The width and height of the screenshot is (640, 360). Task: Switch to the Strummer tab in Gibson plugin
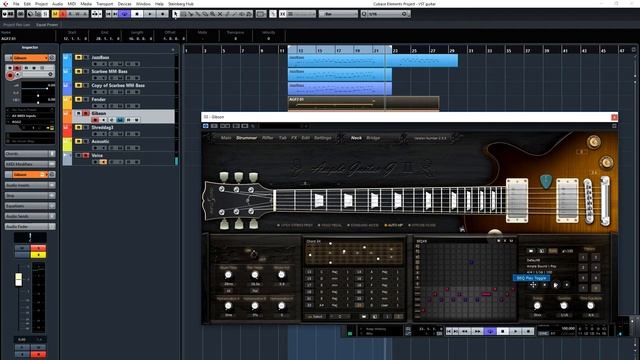pyautogui.click(x=247, y=138)
